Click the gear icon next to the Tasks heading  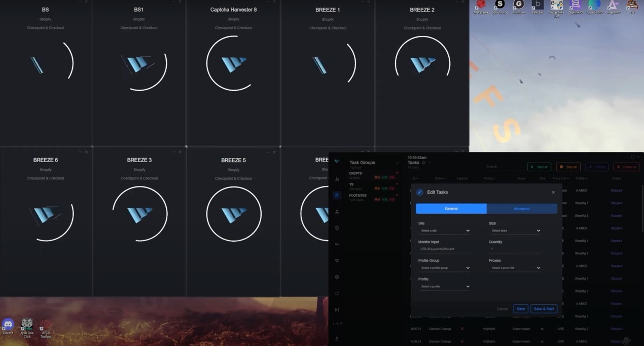(424, 163)
